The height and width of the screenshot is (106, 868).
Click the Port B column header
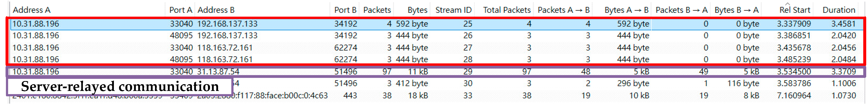tap(345, 10)
